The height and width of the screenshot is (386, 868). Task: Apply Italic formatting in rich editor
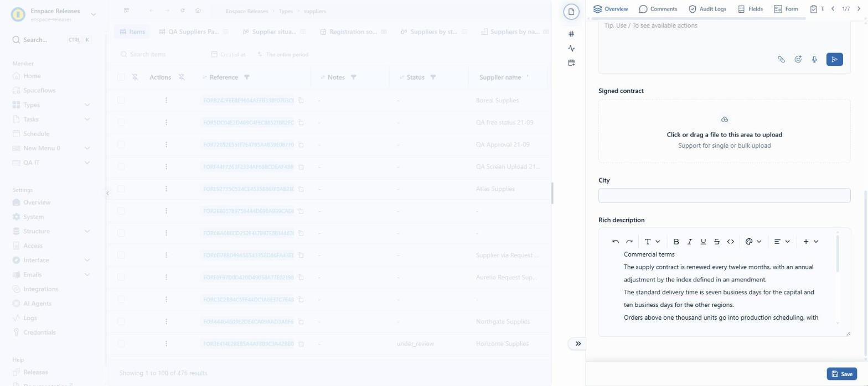tap(690, 242)
